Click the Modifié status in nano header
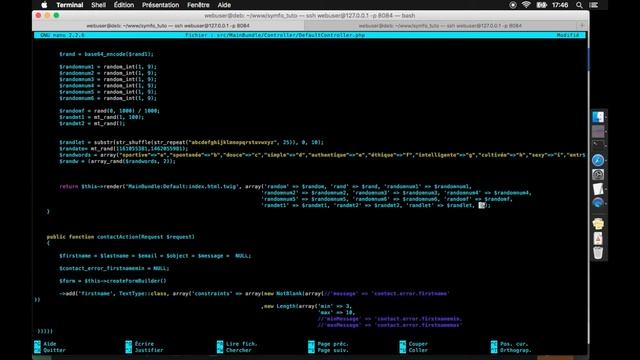This screenshot has height=360, width=640. (x=568, y=35)
